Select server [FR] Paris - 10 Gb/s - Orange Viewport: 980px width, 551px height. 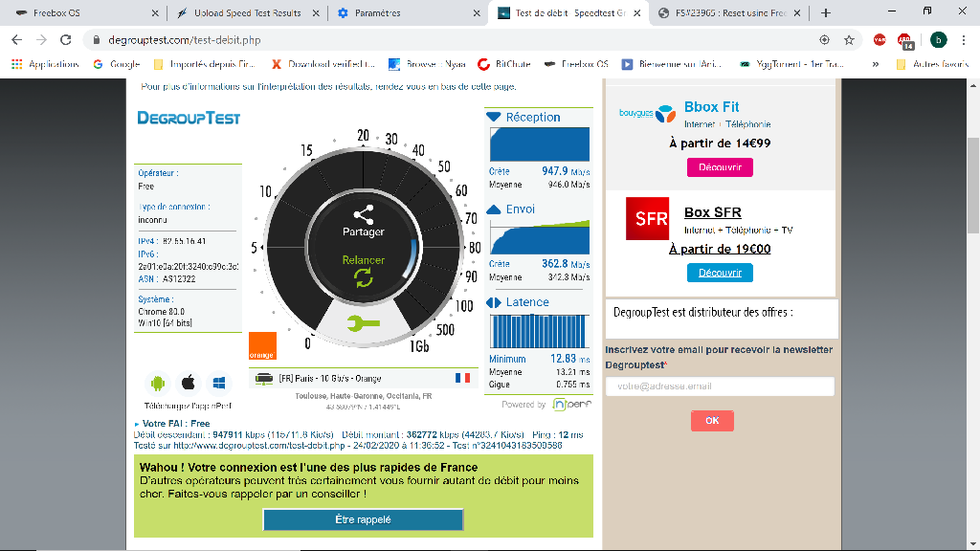click(x=363, y=379)
